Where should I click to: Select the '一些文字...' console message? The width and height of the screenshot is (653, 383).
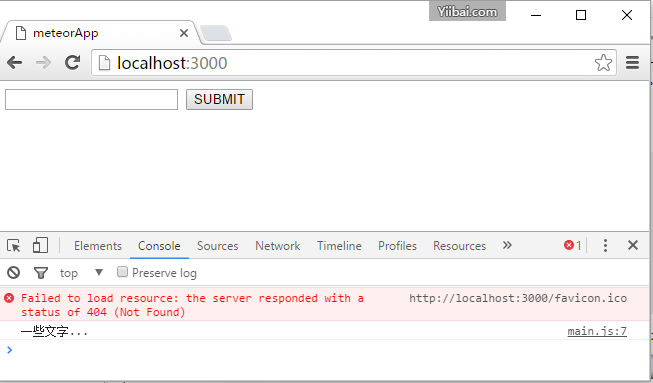[x=54, y=332]
